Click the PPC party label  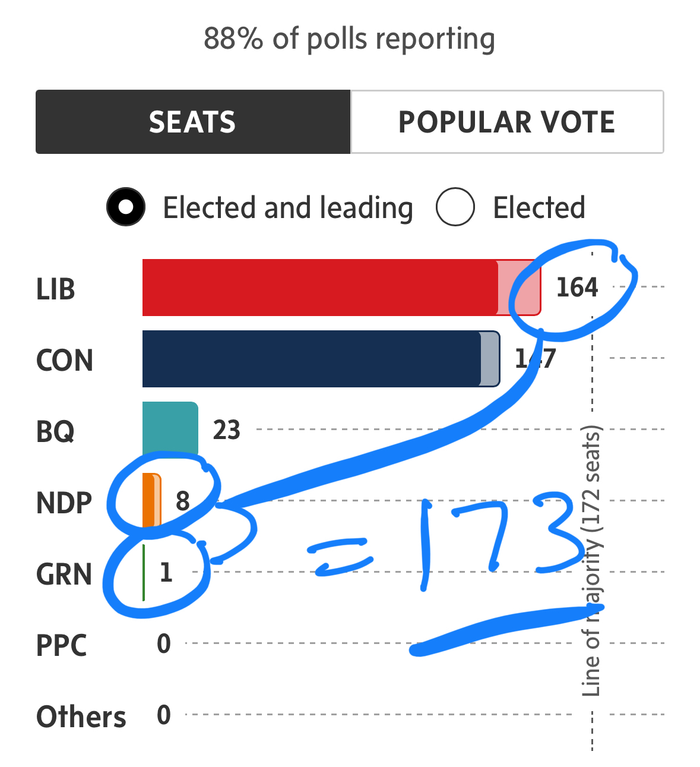[x=61, y=645]
